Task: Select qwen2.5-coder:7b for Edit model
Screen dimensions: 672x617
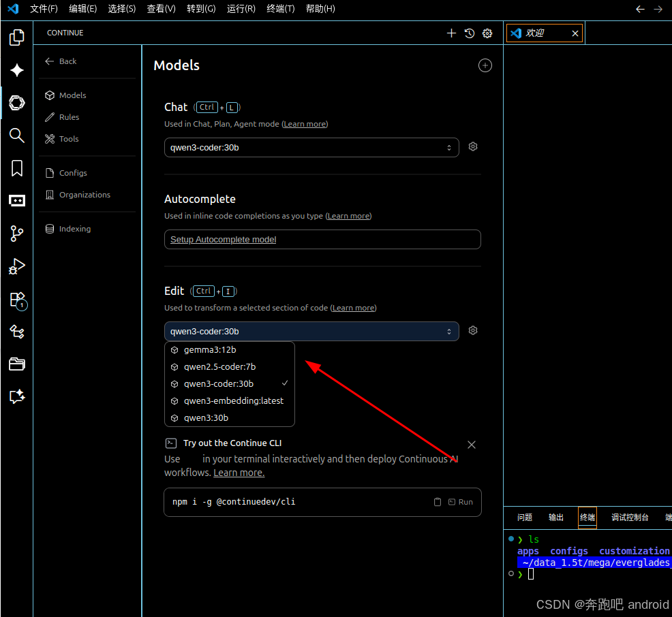Action: click(x=229, y=367)
